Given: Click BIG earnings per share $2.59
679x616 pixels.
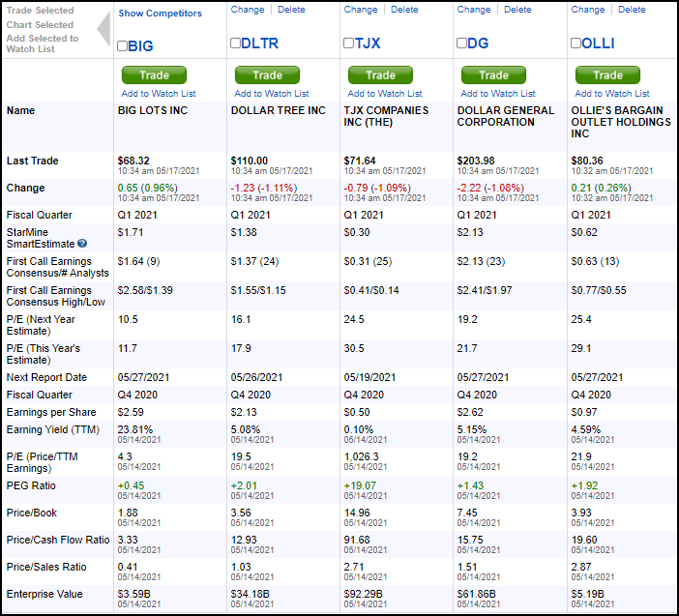Looking at the screenshot, I should [x=131, y=412].
